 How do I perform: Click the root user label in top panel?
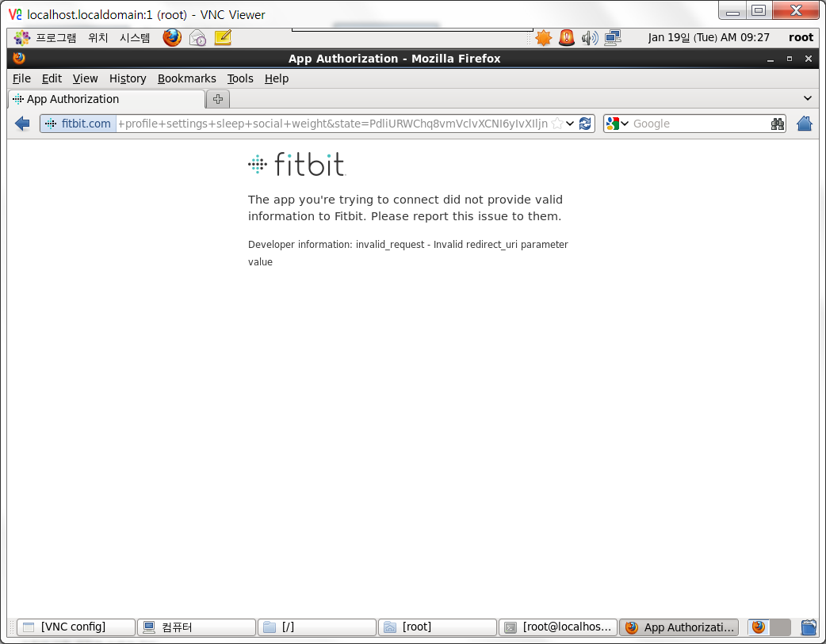point(801,37)
